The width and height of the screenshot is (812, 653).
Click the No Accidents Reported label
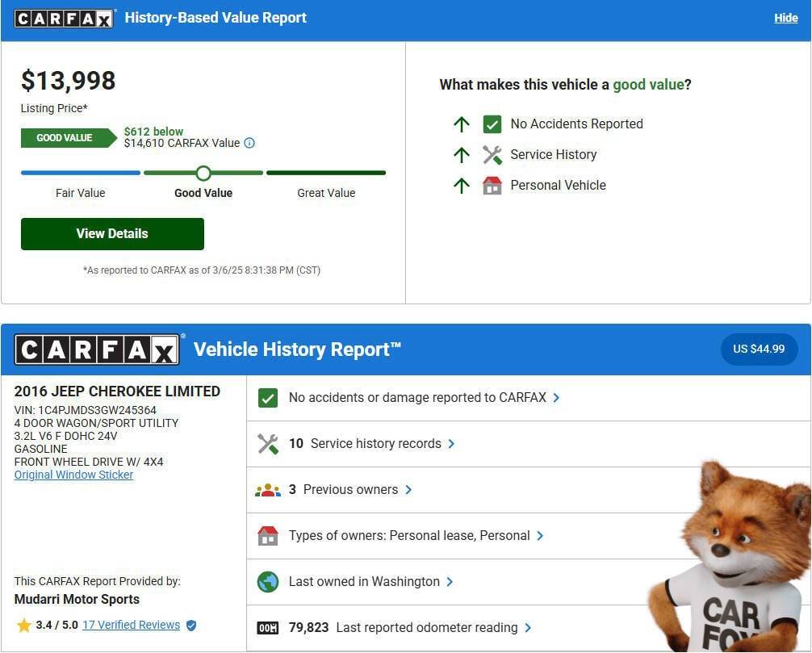coord(576,124)
